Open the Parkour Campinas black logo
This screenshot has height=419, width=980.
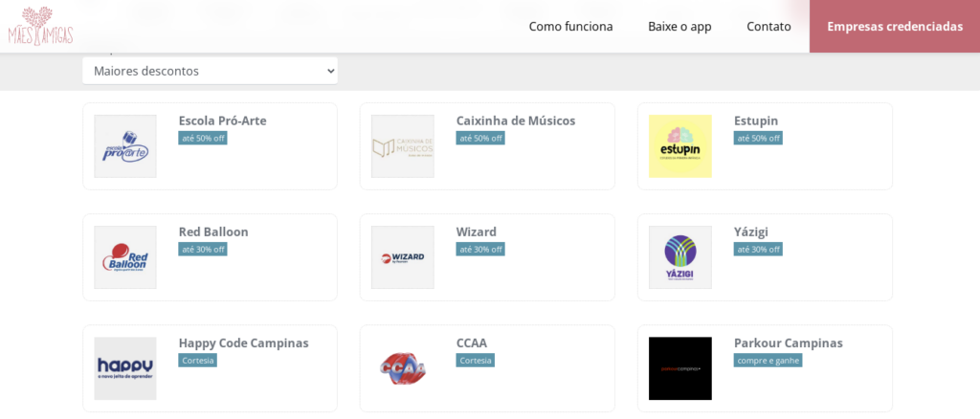pyautogui.click(x=680, y=368)
